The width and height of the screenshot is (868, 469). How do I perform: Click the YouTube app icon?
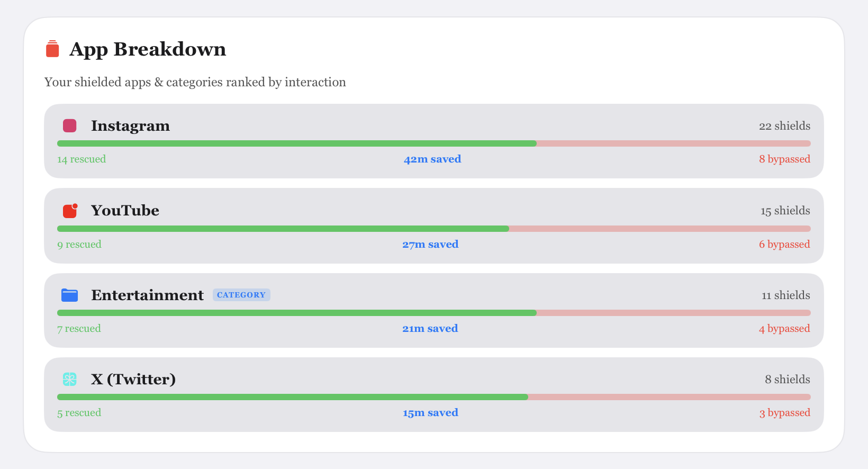pyautogui.click(x=70, y=211)
